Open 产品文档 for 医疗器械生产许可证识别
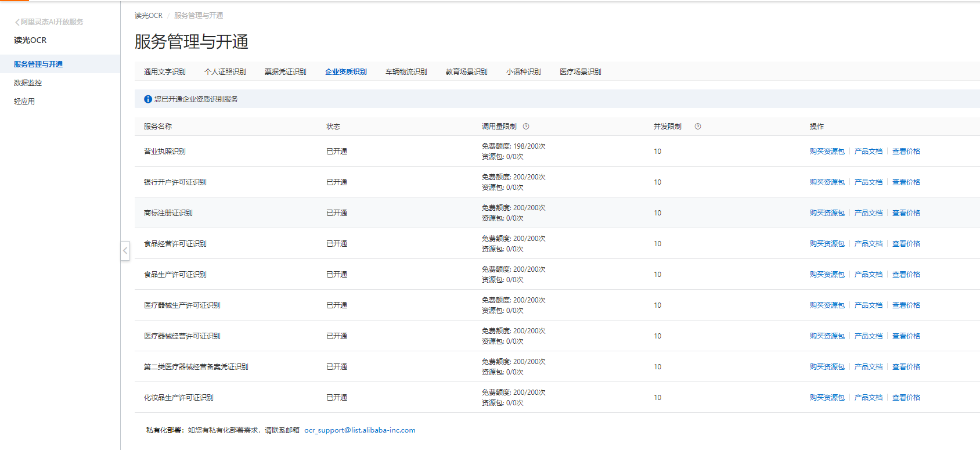Viewport: 980px width, 450px height. tap(869, 305)
